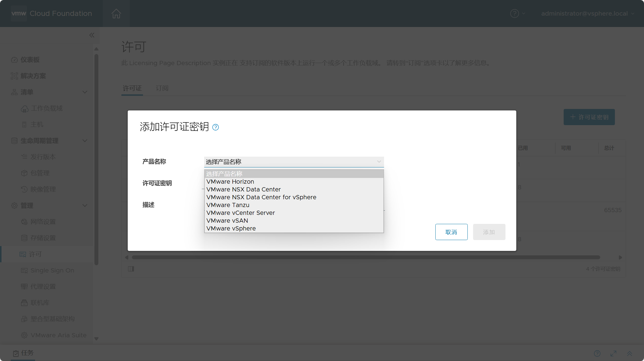Choose VMware NSX Data Center option
The width and height of the screenshot is (644, 361).
tap(294, 189)
